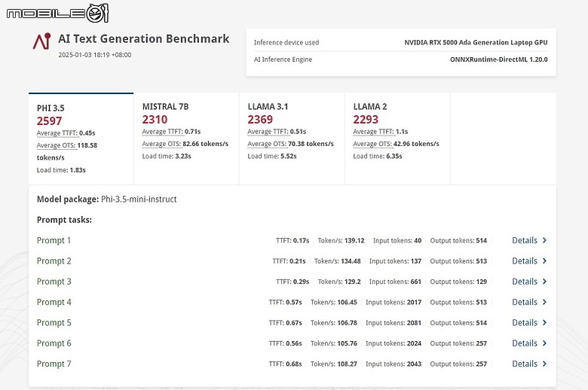Click the LLAMA 2 score 2293
Image resolution: width=588 pixels, height=390 pixels.
(366, 120)
